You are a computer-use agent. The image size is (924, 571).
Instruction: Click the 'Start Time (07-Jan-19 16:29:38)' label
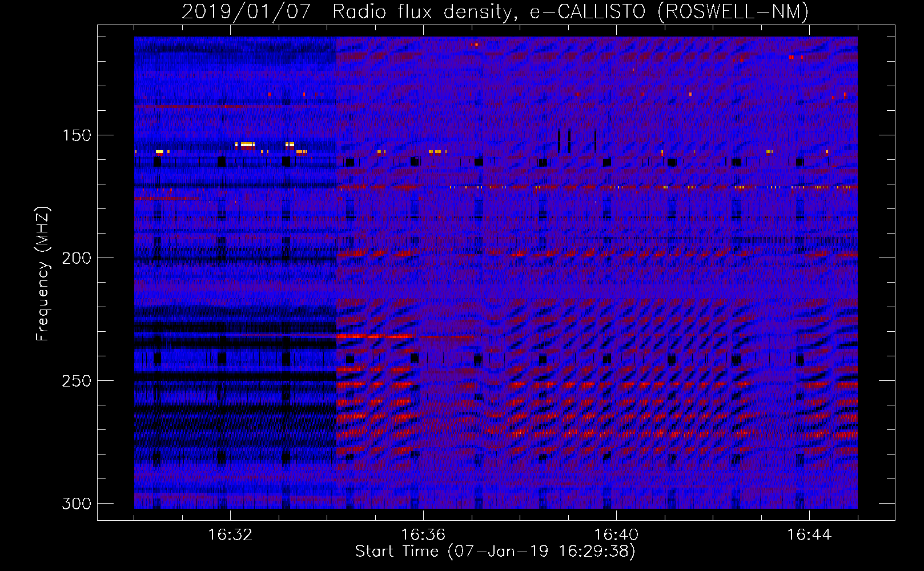[495, 552]
